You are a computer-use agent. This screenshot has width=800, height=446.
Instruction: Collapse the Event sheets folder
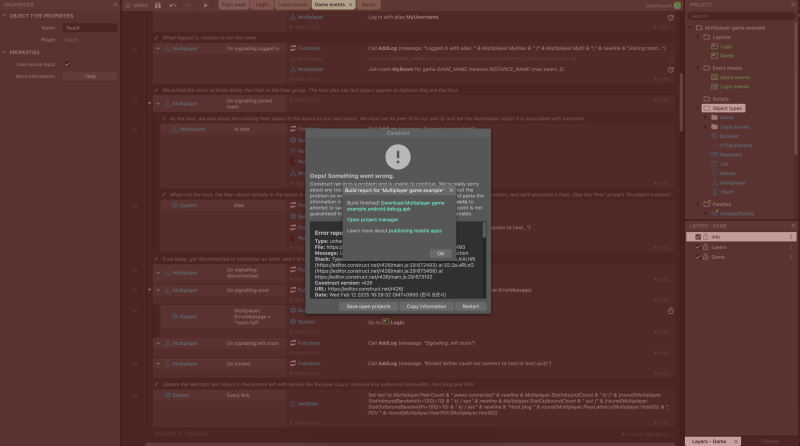coord(698,68)
